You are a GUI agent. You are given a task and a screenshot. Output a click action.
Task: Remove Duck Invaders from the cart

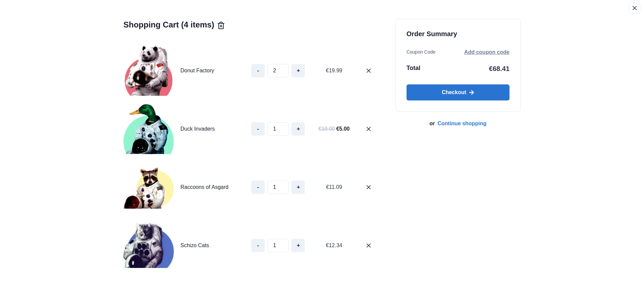368,129
